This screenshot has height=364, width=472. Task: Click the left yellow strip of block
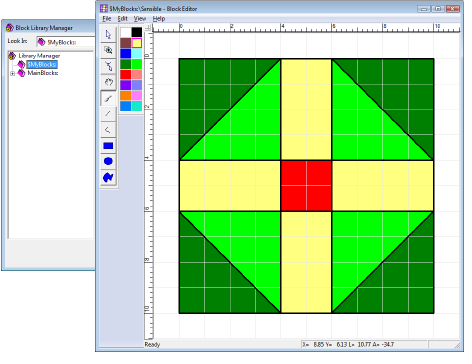pos(230,186)
